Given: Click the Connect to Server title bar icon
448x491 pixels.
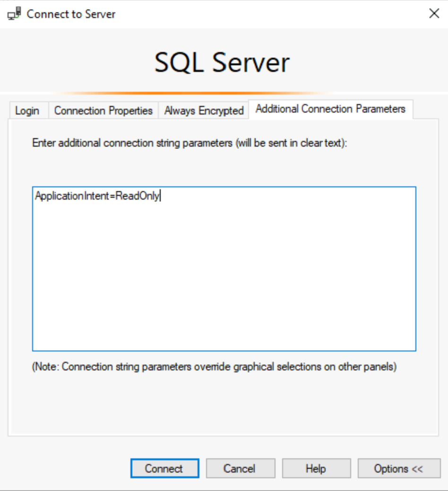Looking at the screenshot, I should (x=15, y=14).
